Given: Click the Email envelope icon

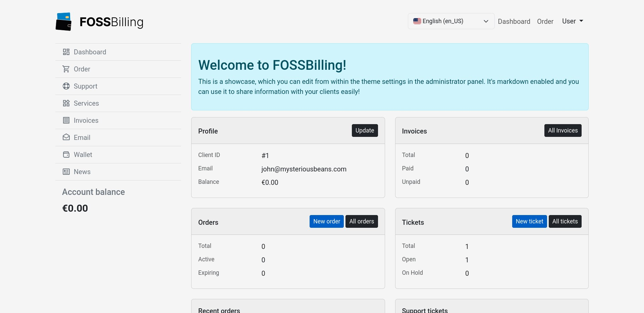Looking at the screenshot, I should 66,138.
